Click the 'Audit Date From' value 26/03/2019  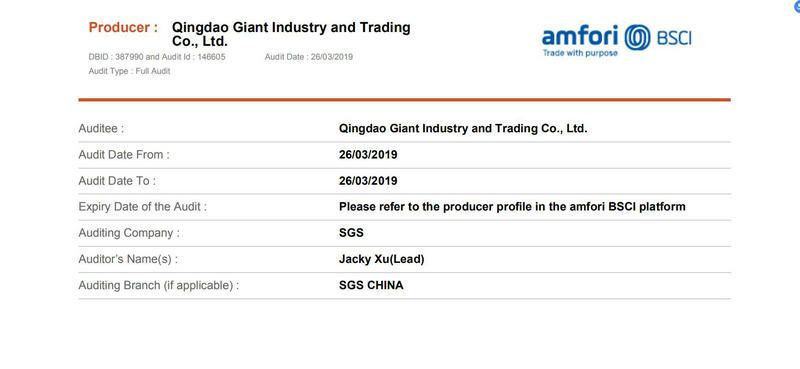[x=368, y=155]
